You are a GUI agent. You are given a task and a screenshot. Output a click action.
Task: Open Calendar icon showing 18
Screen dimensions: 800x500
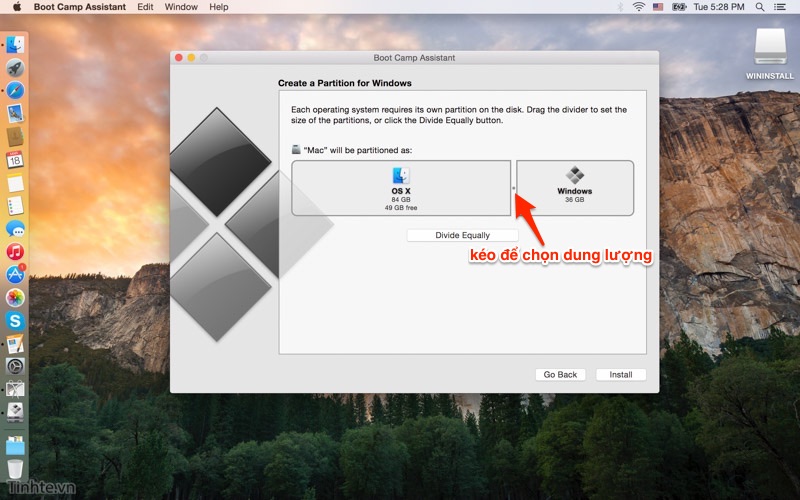click(x=15, y=160)
